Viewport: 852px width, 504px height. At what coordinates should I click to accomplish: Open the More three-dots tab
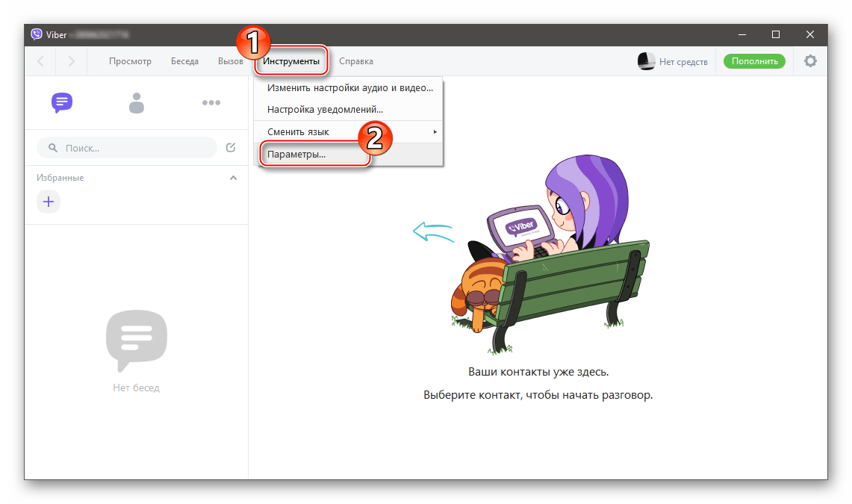tap(211, 102)
